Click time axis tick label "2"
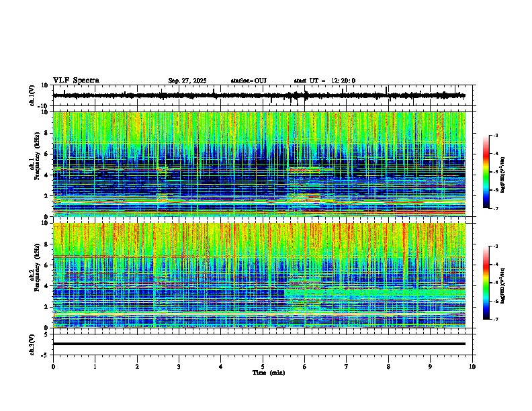Screen dimensions: 532x411 tap(137, 367)
